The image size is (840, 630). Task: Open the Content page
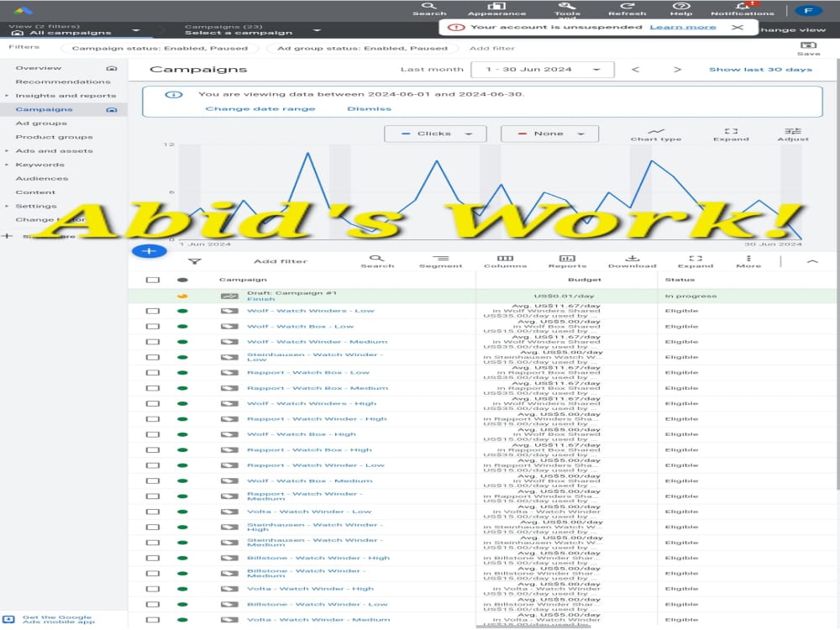tap(35, 192)
